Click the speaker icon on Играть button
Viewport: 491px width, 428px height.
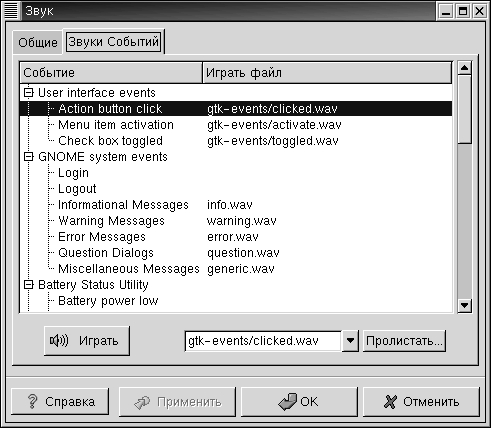59,340
